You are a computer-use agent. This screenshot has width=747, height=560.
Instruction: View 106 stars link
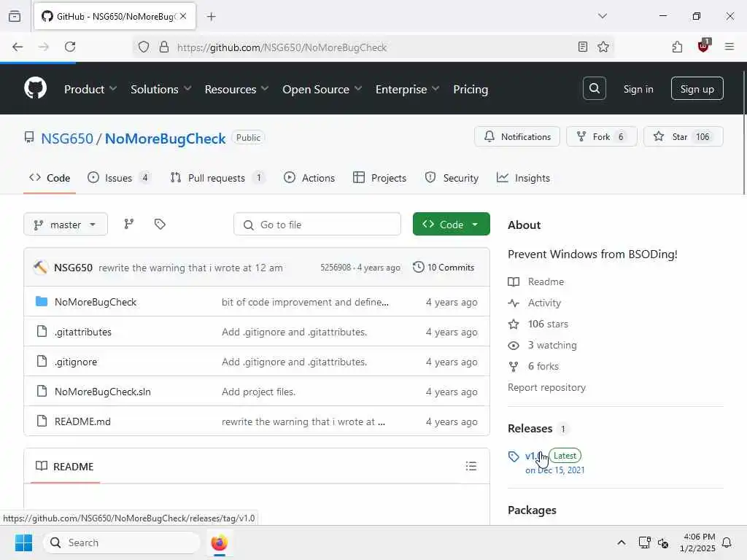(x=538, y=324)
